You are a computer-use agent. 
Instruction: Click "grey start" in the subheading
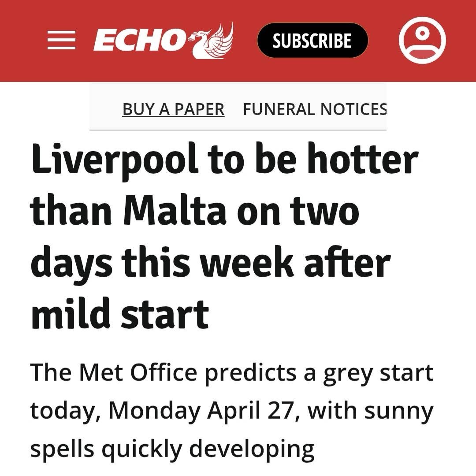coord(378,373)
